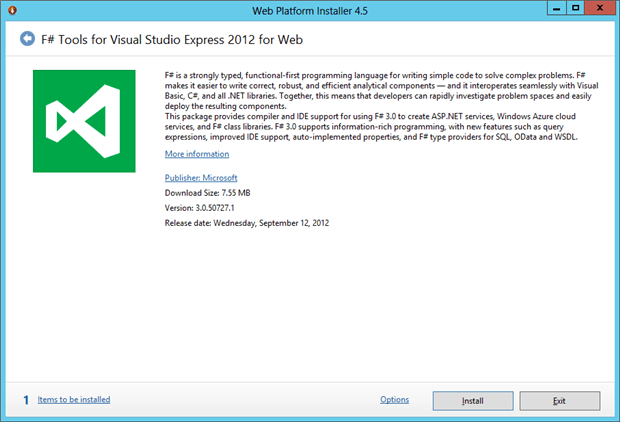Click the Install button
The image size is (620, 422).
(x=473, y=401)
